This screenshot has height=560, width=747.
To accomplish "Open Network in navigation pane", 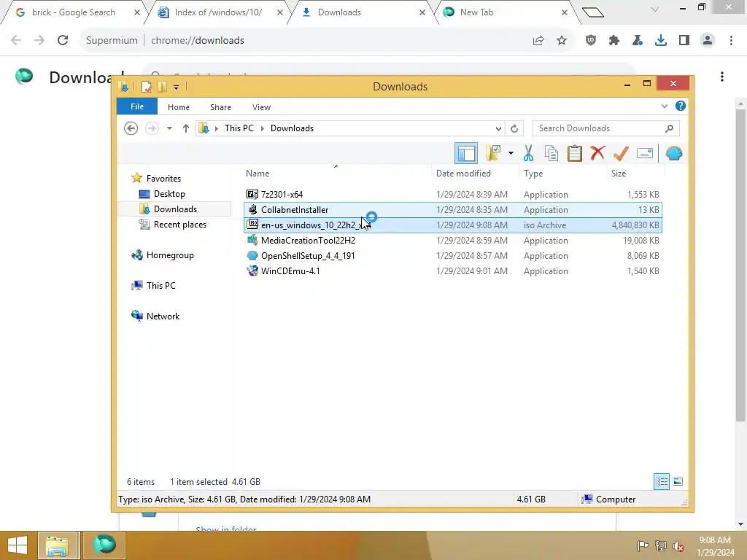I will click(x=163, y=316).
